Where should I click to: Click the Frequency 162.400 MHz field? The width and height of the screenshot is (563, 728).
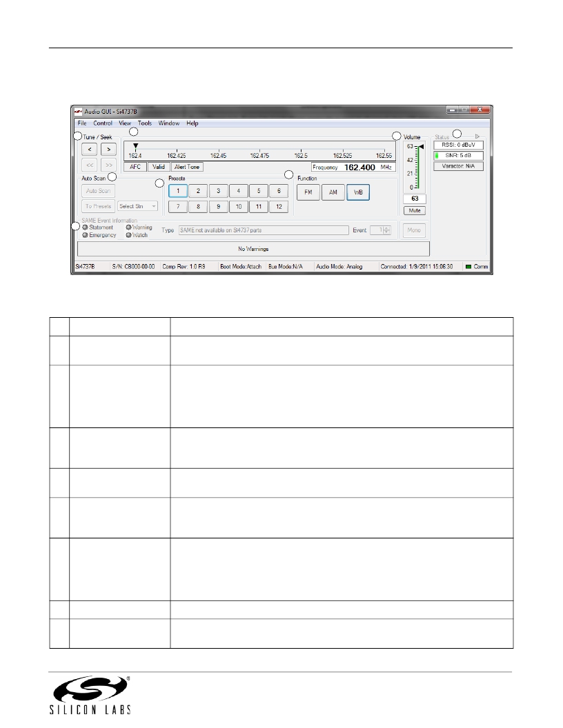[x=353, y=167]
